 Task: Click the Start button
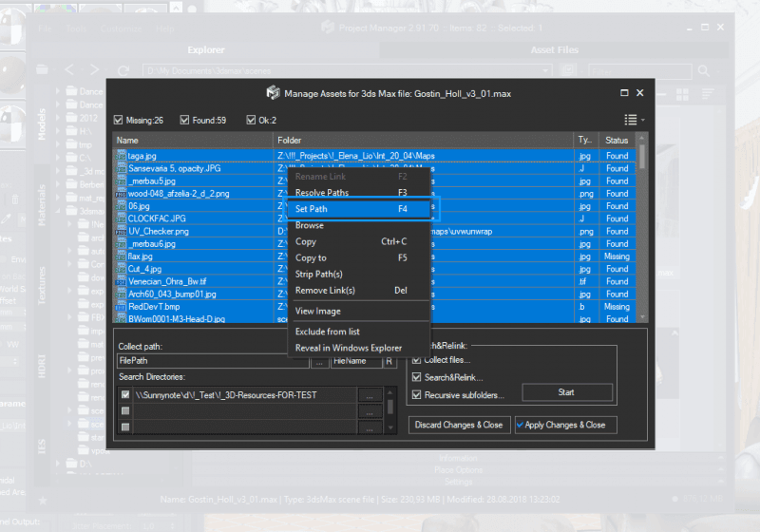point(566,392)
